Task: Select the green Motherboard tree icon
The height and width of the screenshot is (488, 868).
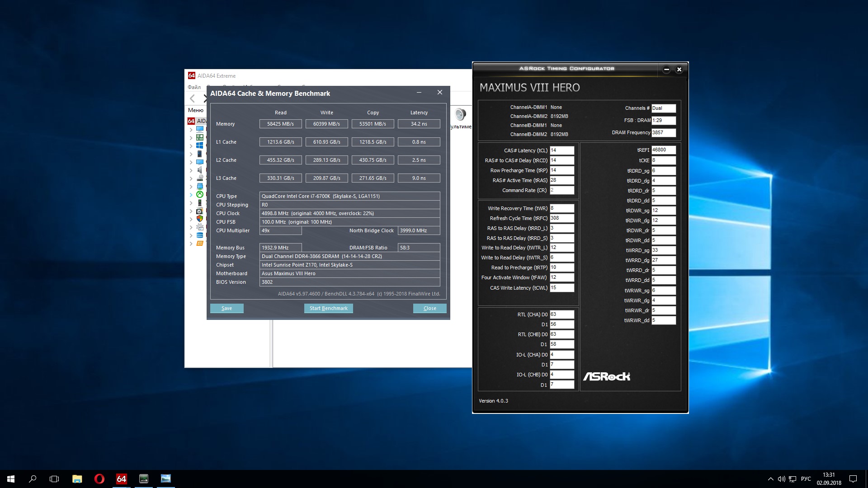Action: 199,137
